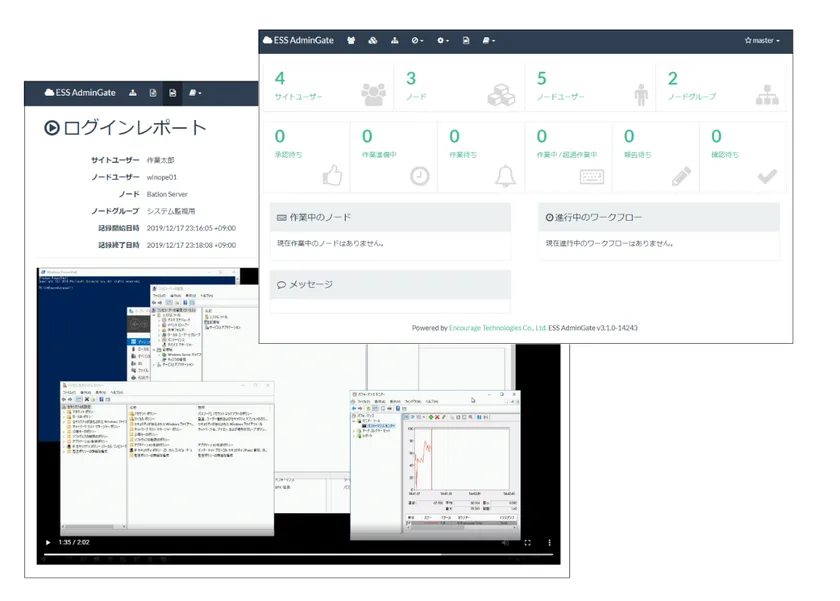The height and width of the screenshot is (601, 840).
Task: Click the users icon in dashboard navbar
Action: pos(351,41)
